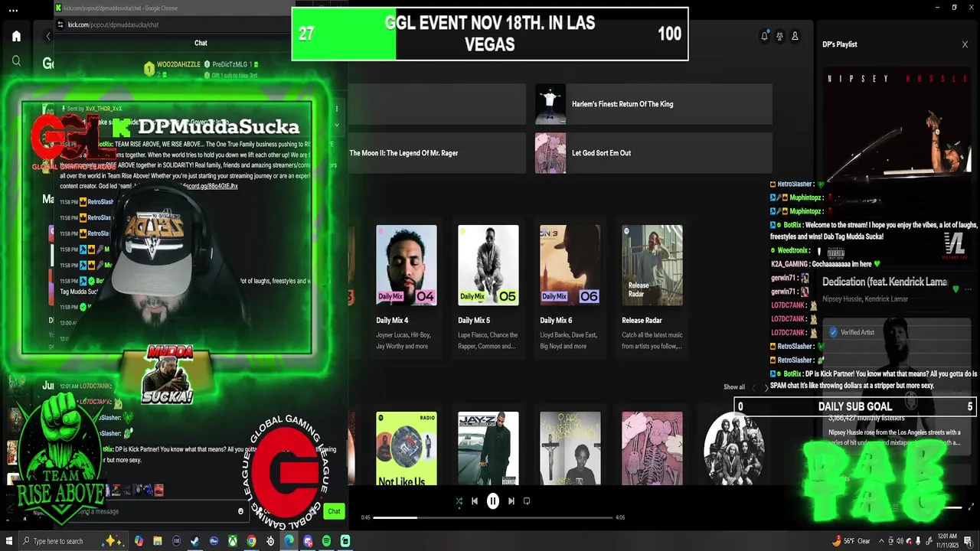Click the Release Radar title text
The height and width of the screenshot is (551, 980).
point(642,321)
